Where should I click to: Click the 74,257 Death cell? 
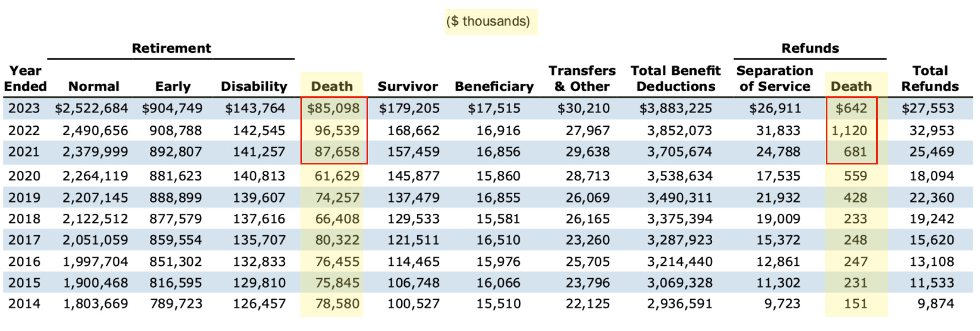337,198
